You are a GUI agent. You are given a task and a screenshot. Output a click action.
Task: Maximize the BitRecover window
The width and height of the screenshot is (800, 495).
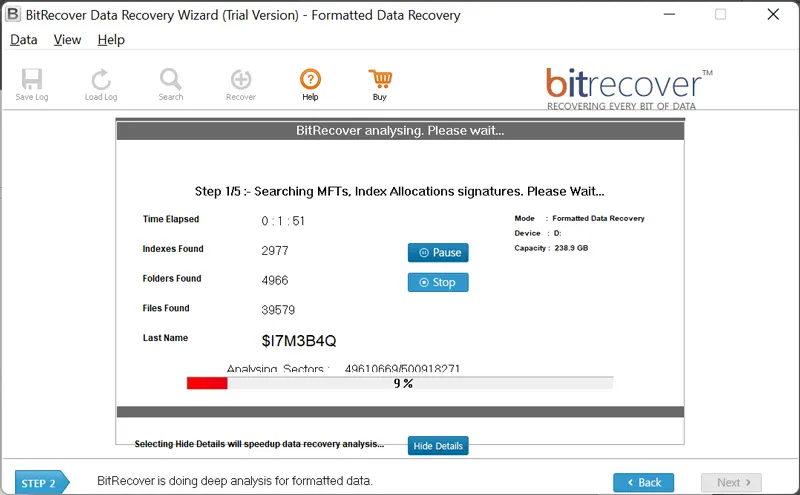(720, 14)
